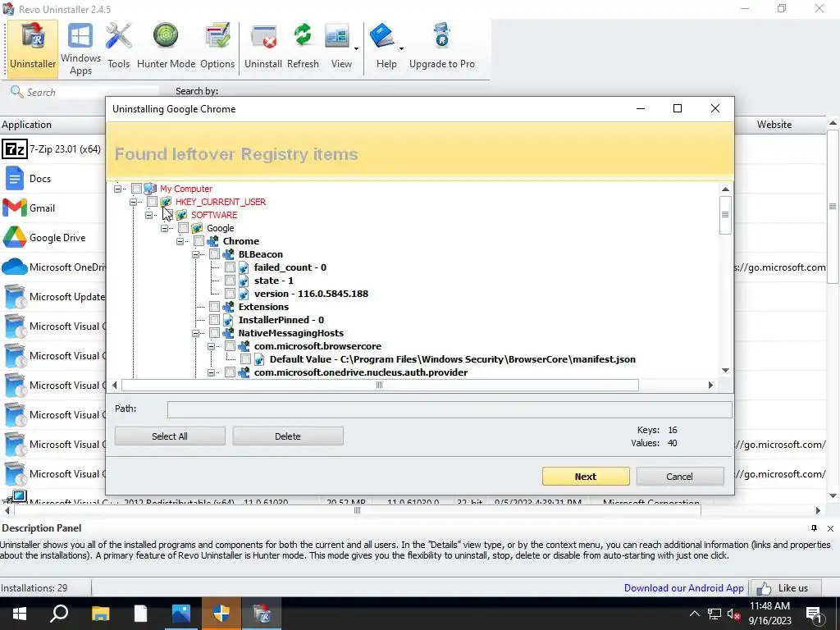840x630 pixels.
Task: Collapse the Google tree node
Action: 164,228
